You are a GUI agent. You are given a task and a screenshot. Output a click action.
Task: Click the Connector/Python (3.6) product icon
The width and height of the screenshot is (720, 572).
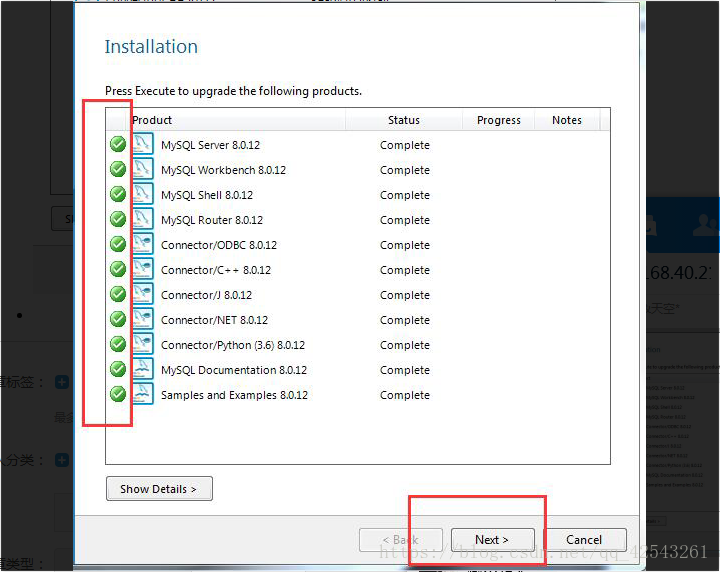(143, 344)
